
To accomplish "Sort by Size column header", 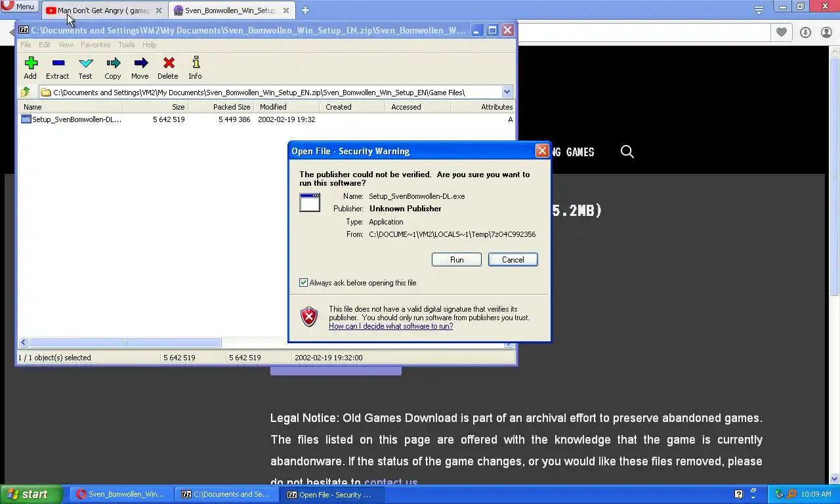I will 156,107.
